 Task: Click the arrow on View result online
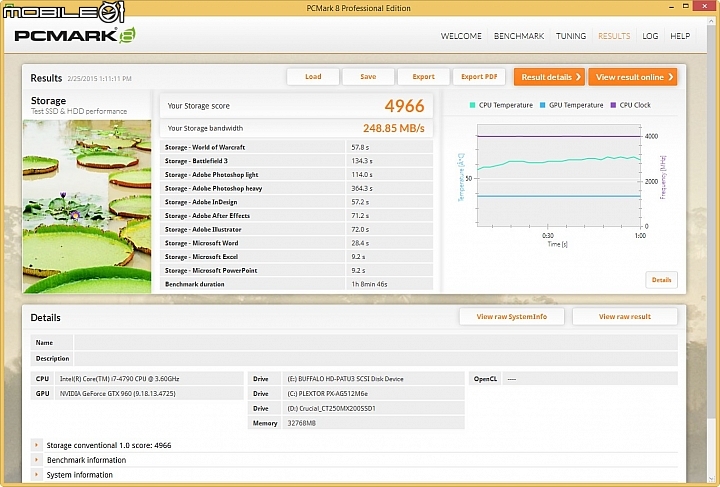click(670, 77)
